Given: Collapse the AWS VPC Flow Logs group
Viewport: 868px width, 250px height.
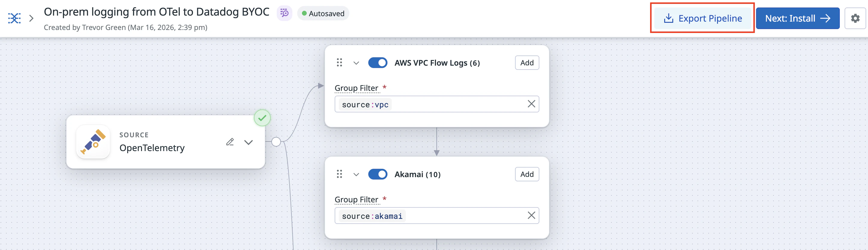Looking at the screenshot, I should pos(356,63).
